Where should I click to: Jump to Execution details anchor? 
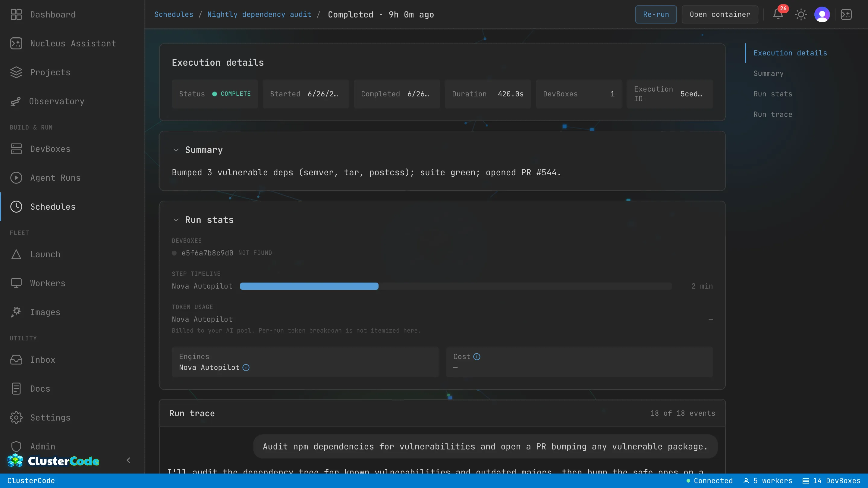(790, 53)
